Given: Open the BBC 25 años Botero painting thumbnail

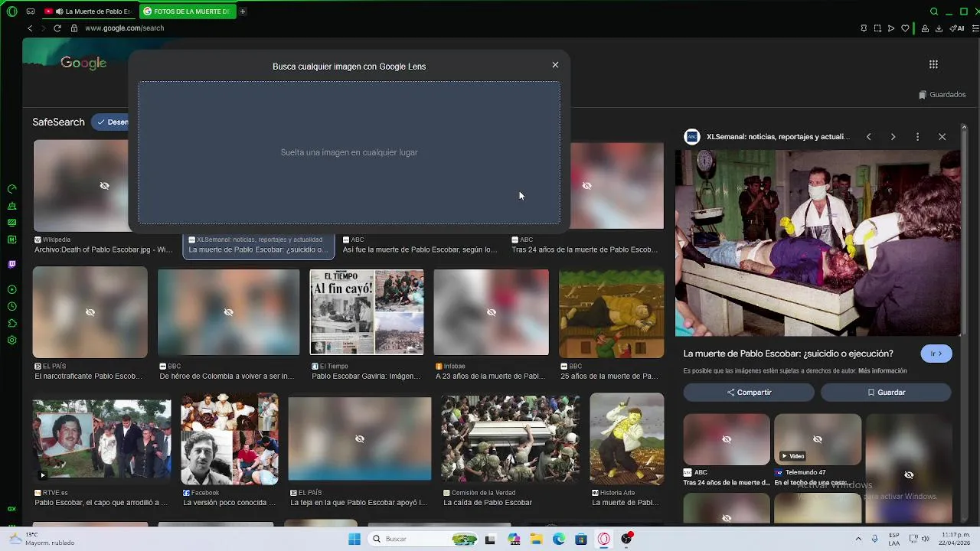Looking at the screenshot, I should pyautogui.click(x=611, y=312).
